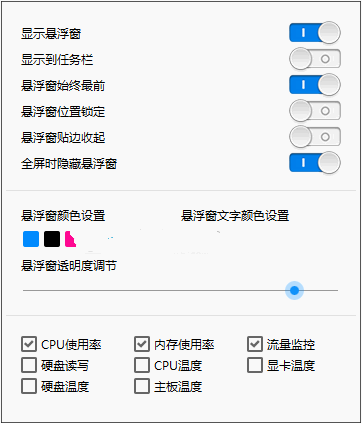Check the 硬盘温度 checkbox

29,386
